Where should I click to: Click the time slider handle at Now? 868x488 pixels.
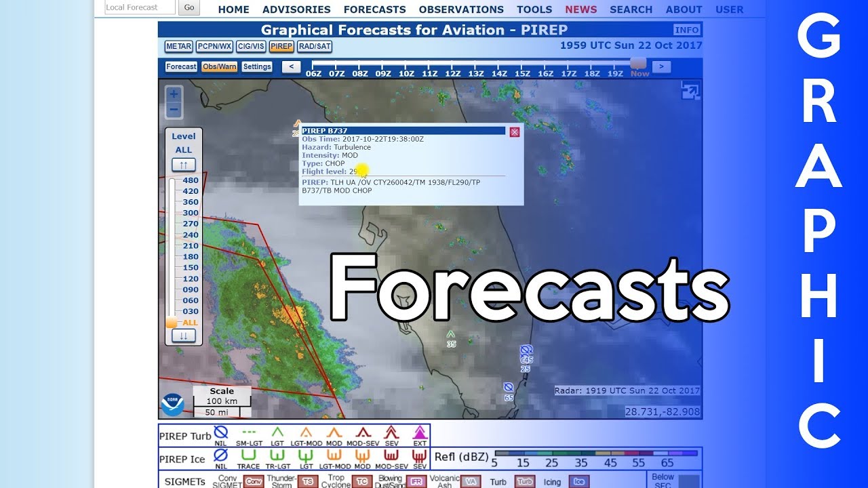tap(638, 62)
